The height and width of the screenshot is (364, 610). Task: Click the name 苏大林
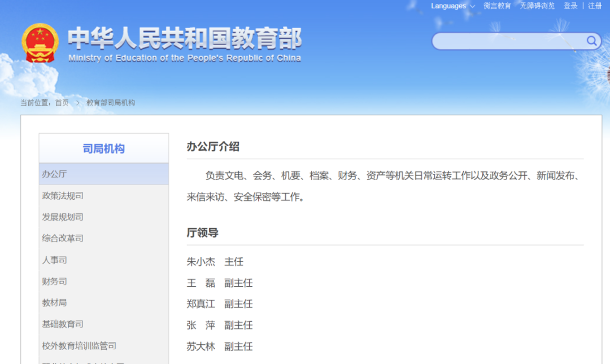201,346
